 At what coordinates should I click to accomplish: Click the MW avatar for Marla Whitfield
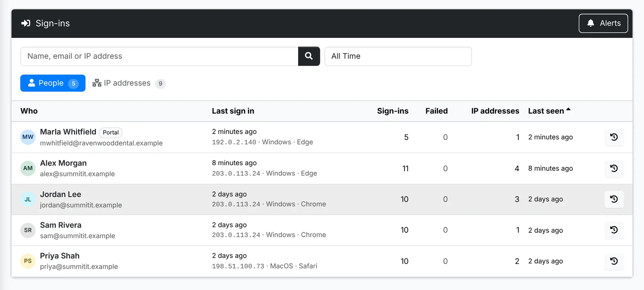28,137
